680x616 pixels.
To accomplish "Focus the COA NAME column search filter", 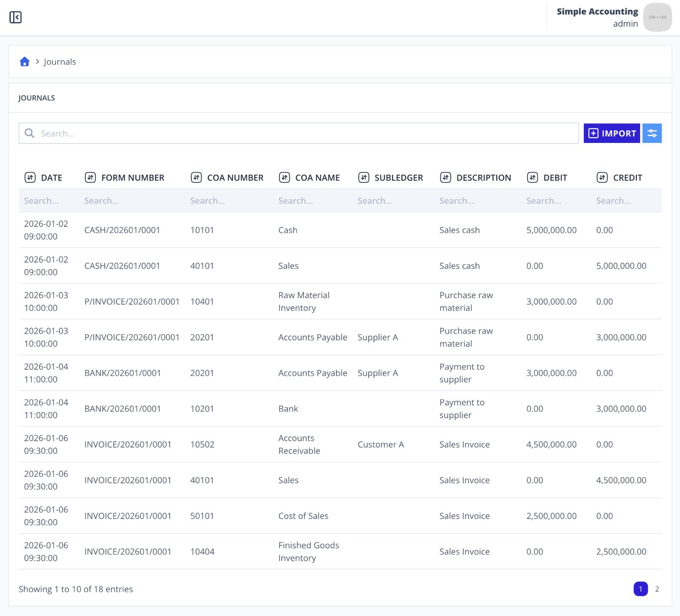I will click(313, 201).
